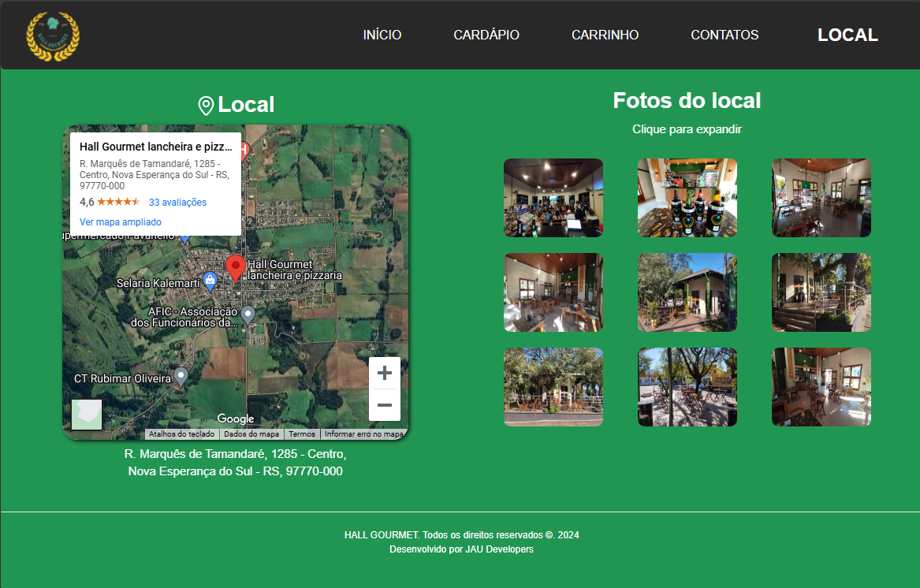Click the map title Hall Gourmet lancheira e pizz...
This screenshot has width=920, height=588.
[155, 147]
